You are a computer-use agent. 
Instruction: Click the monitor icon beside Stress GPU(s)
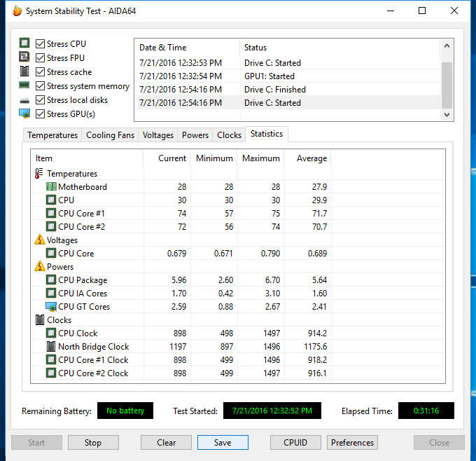click(24, 113)
